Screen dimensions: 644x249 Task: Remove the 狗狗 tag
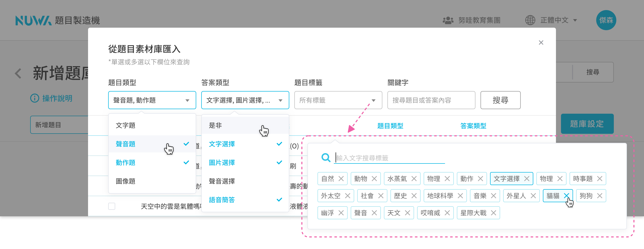[600, 196]
